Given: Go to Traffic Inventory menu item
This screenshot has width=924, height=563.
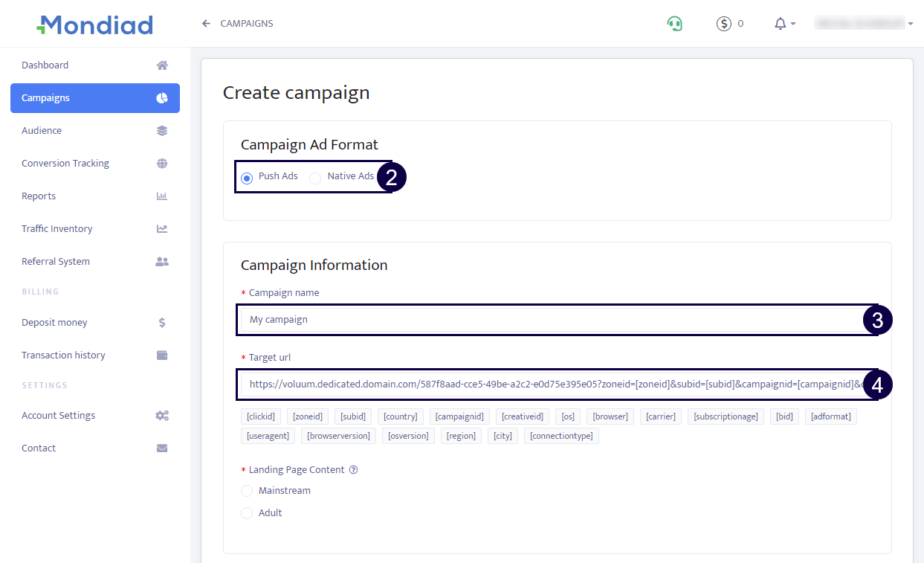Looking at the screenshot, I should click(x=57, y=229).
